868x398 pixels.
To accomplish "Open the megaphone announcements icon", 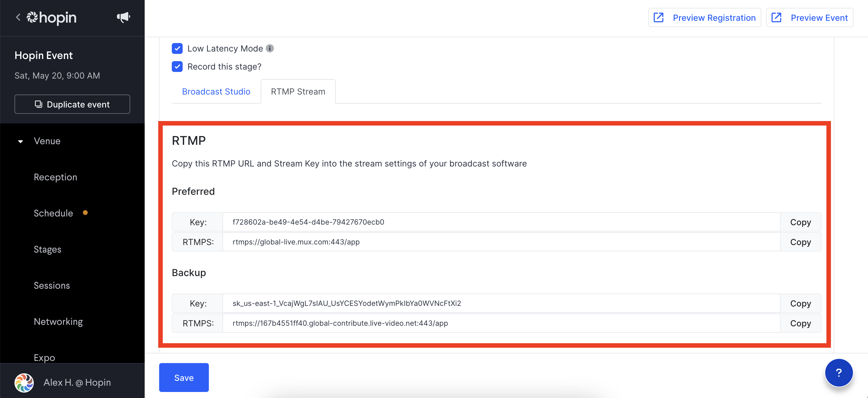I will (x=123, y=17).
